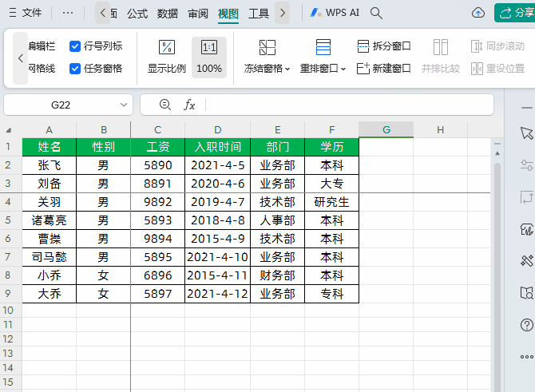This screenshot has height=392, width=535.
Task: Select column G header
Action: click(x=386, y=130)
